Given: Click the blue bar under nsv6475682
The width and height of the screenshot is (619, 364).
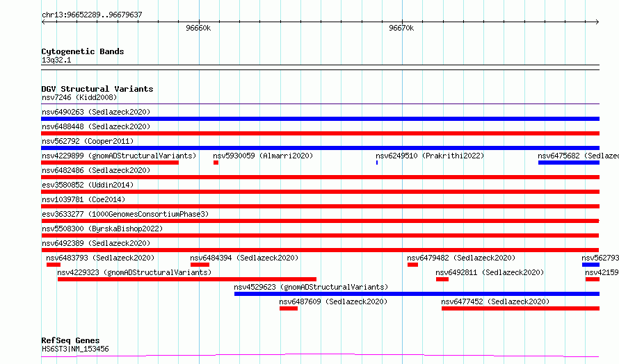Looking at the screenshot, I should point(569,163).
